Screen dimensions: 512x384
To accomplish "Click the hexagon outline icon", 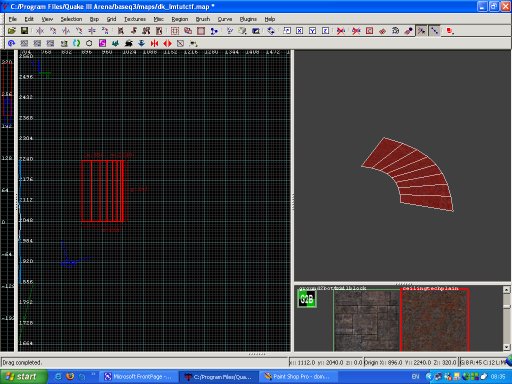I will (x=89, y=43).
